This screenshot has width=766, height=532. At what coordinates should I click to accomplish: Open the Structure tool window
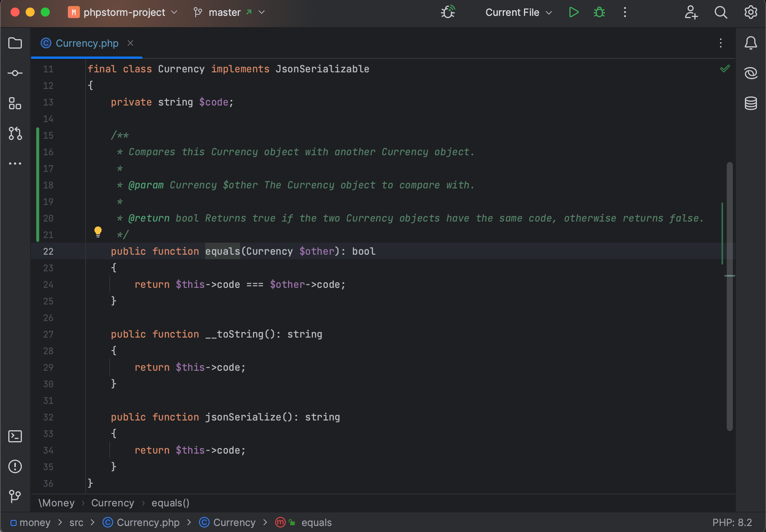[x=15, y=103]
